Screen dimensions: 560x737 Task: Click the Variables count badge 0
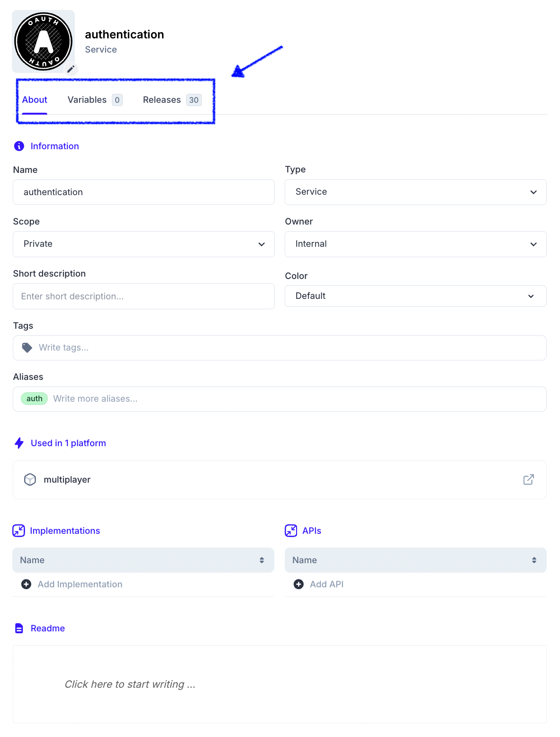(117, 100)
